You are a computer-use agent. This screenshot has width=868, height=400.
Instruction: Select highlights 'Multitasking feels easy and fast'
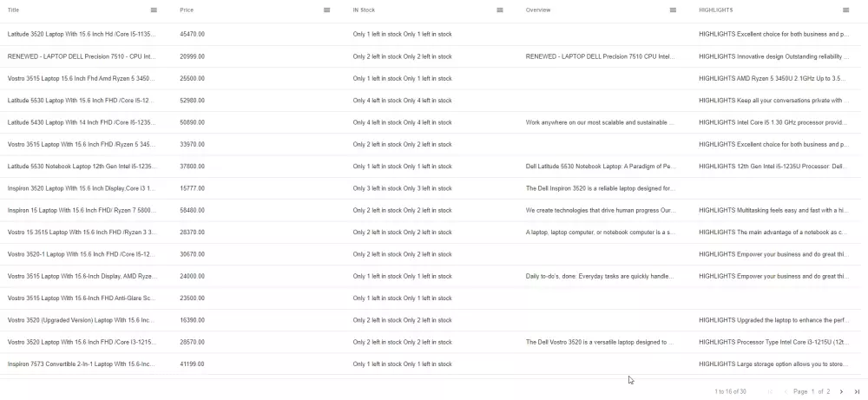point(774,210)
